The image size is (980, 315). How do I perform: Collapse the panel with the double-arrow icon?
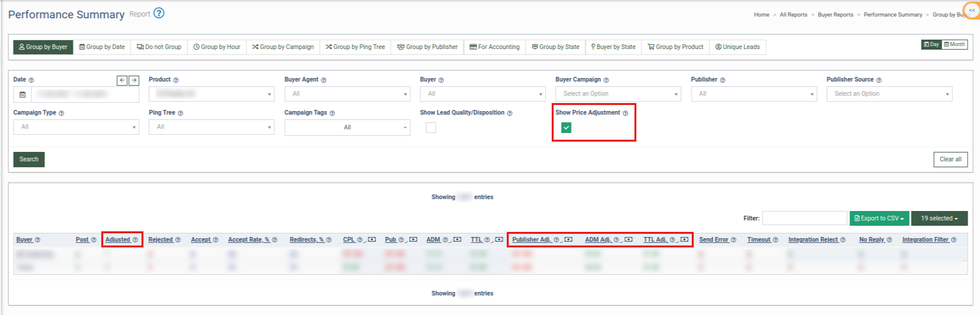click(x=972, y=11)
